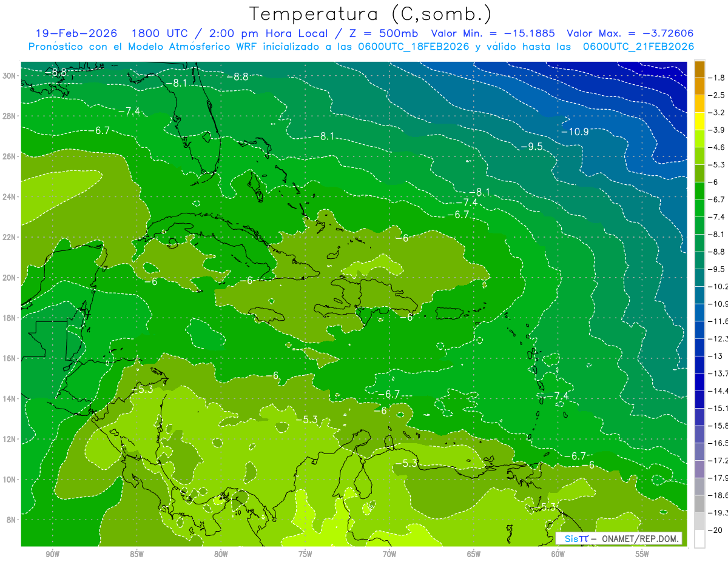This screenshot has width=728, height=562.
Task: Click the valid-until stamp 0600UTC_21FEB2026
Action: click(x=638, y=47)
